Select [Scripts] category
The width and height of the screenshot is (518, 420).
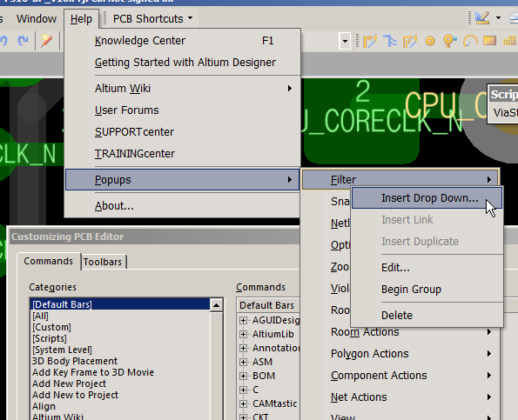120,338
